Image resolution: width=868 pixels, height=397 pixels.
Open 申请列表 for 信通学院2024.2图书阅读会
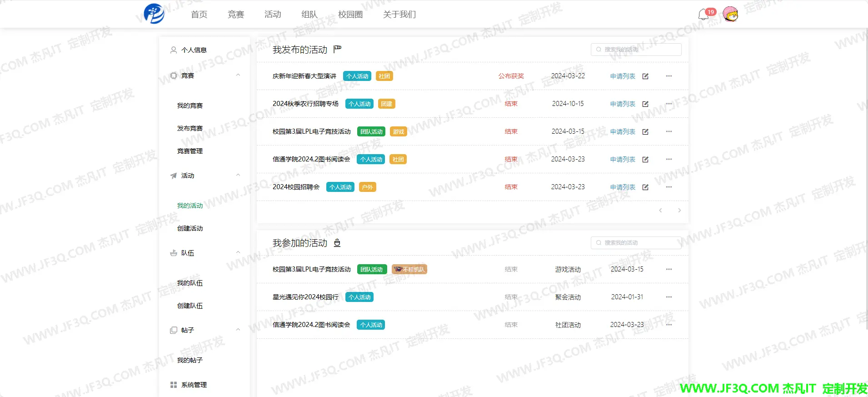pos(623,160)
